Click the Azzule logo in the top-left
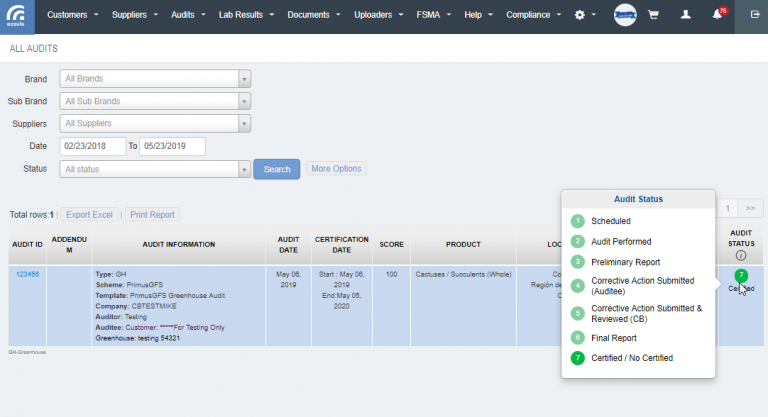The height and width of the screenshot is (417, 768). click(17, 16)
